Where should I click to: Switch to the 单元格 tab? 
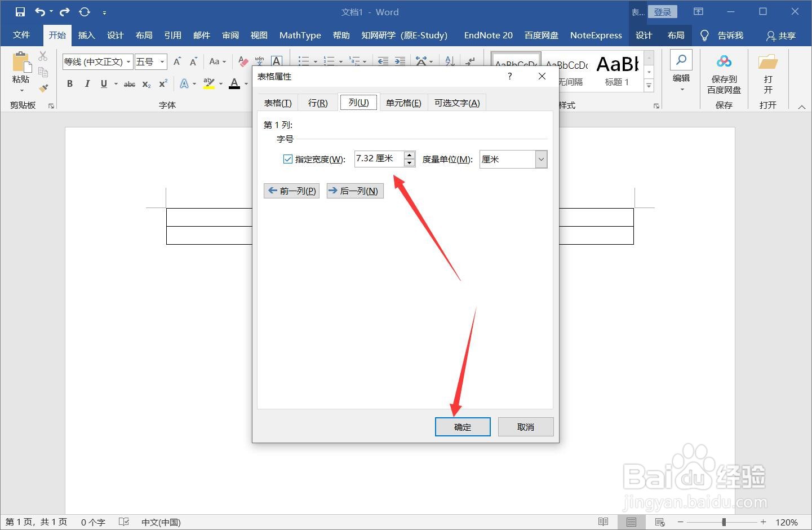[403, 102]
